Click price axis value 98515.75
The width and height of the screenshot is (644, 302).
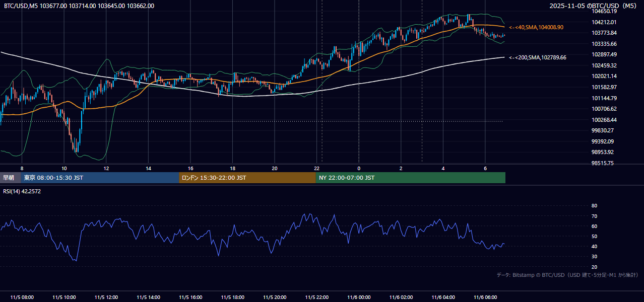[602, 163]
